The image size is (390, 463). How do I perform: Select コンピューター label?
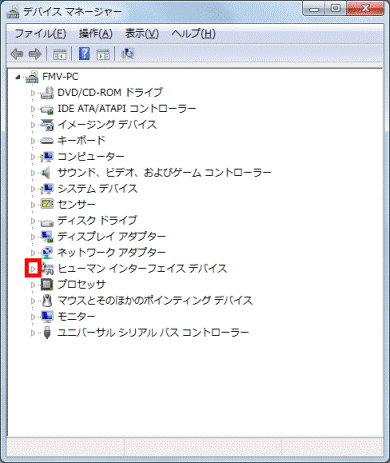tap(91, 156)
